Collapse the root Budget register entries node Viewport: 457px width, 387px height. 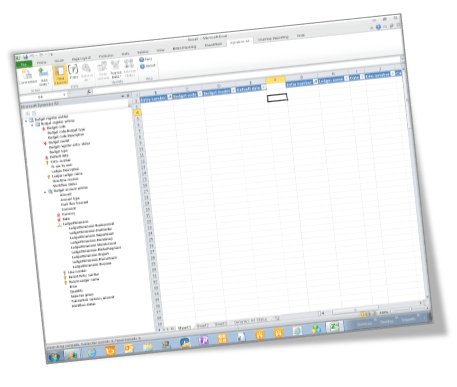pyautogui.click(x=26, y=121)
